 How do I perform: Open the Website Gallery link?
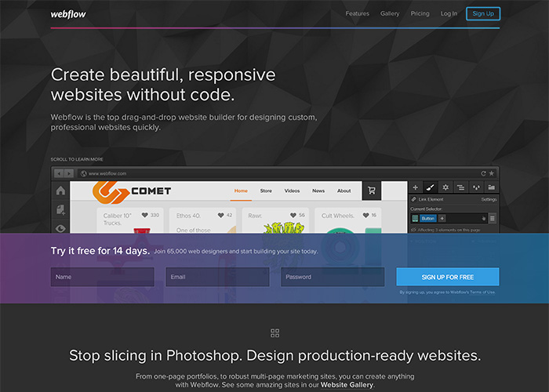tap(347, 385)
